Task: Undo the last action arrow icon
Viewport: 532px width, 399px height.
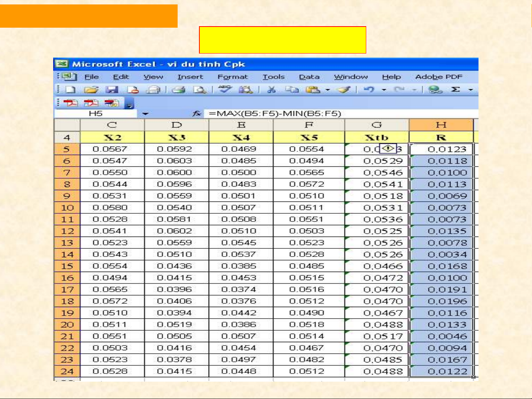Action: pos(369,90)
